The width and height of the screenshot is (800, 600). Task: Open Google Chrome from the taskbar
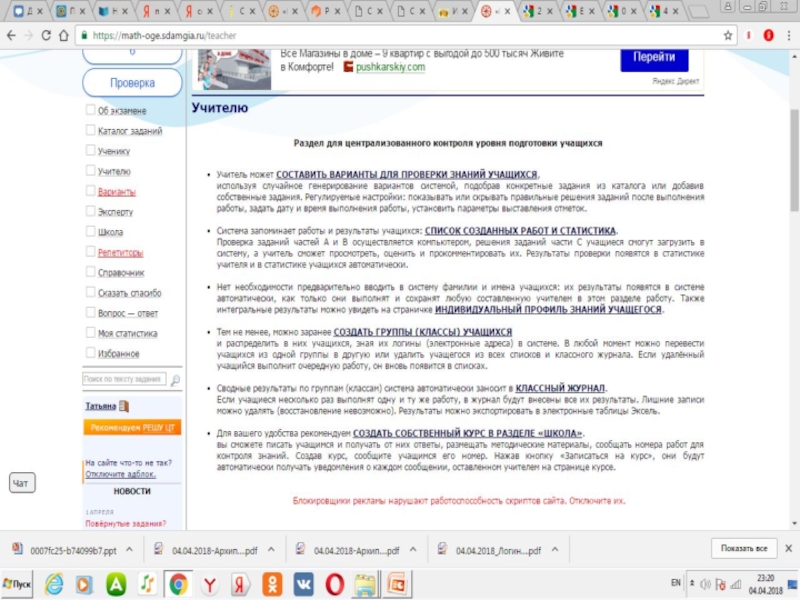coord(178,582)
